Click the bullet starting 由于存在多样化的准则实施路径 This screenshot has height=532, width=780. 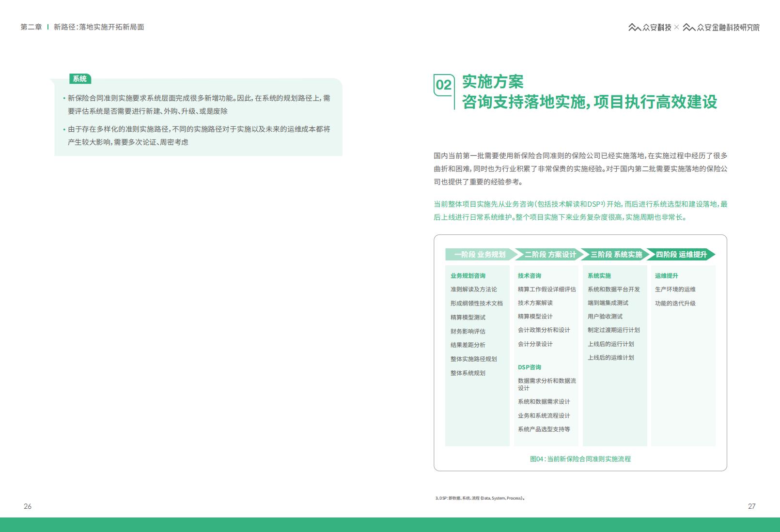point(197,136)
